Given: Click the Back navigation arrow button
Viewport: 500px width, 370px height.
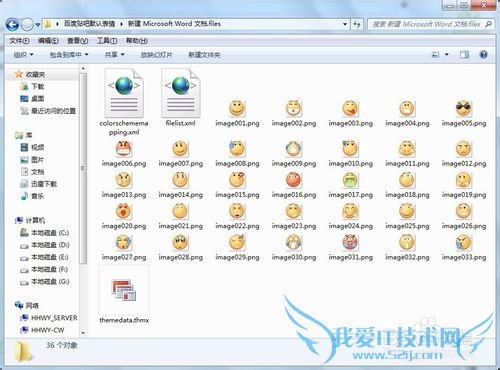Looking at the screenshot, I should pos(12,24).
